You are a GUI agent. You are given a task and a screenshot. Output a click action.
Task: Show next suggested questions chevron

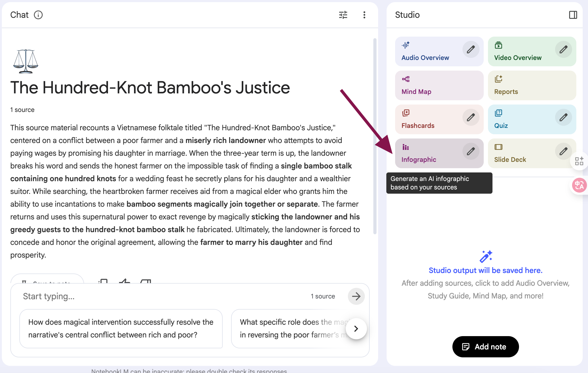pos(356,329)
